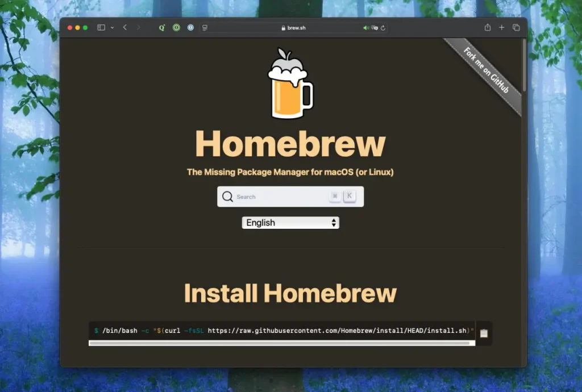Show the tab overview

(x=516, y=27)
